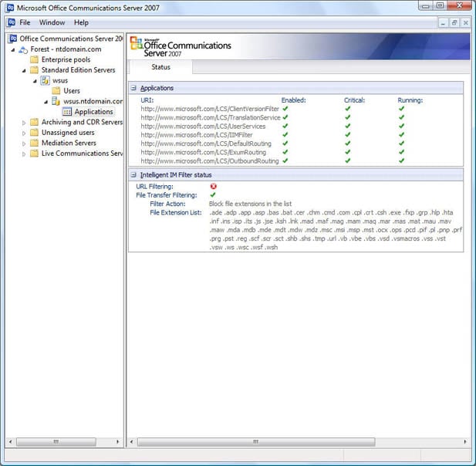Expand the Archiving and CDR Servers node

click(24, 123)
